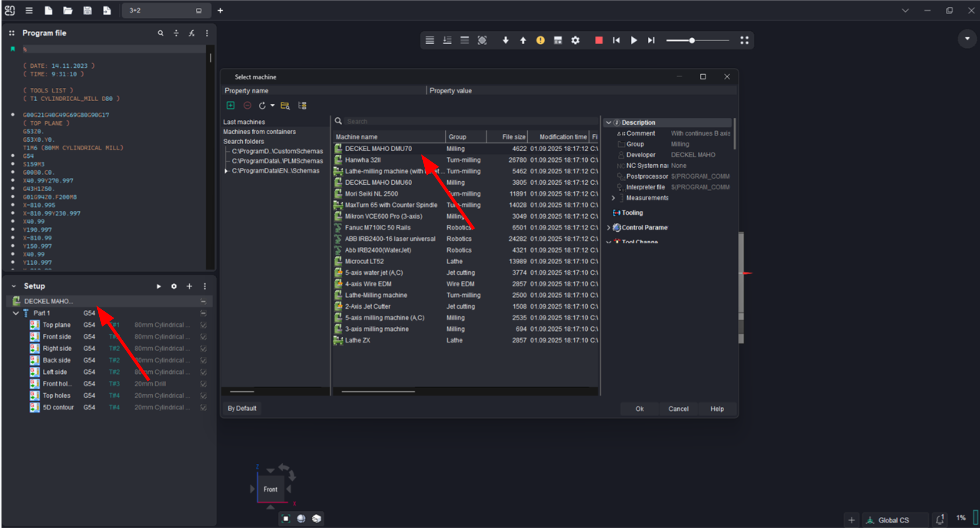Expand the Measurements property group

(613, 198)
